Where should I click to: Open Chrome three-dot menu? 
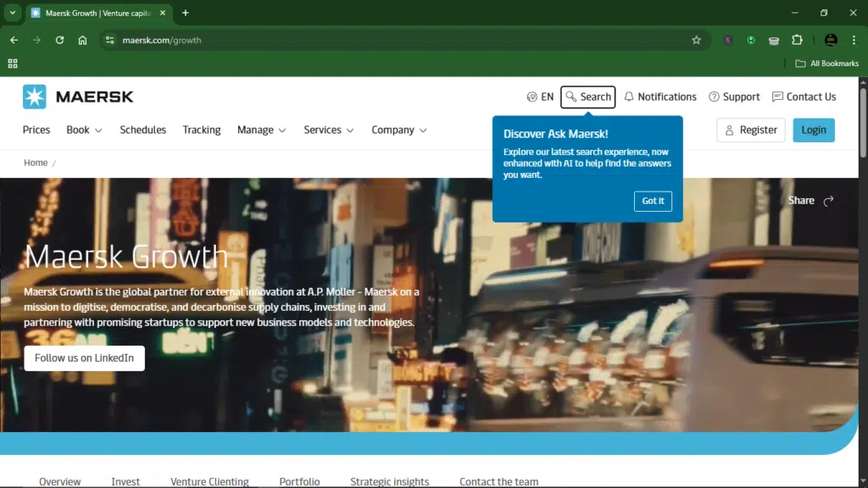[854, 40]
